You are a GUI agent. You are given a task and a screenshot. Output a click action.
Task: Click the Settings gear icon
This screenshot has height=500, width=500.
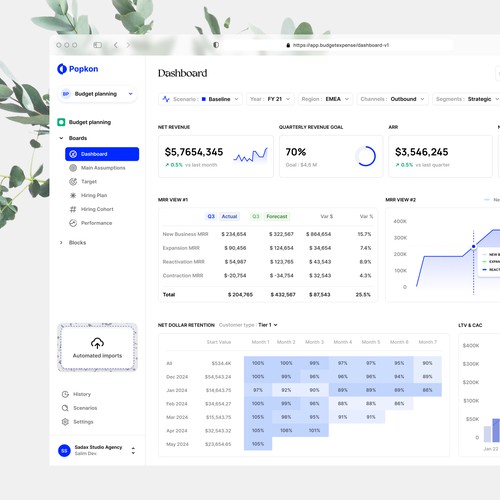coord(65,422)
